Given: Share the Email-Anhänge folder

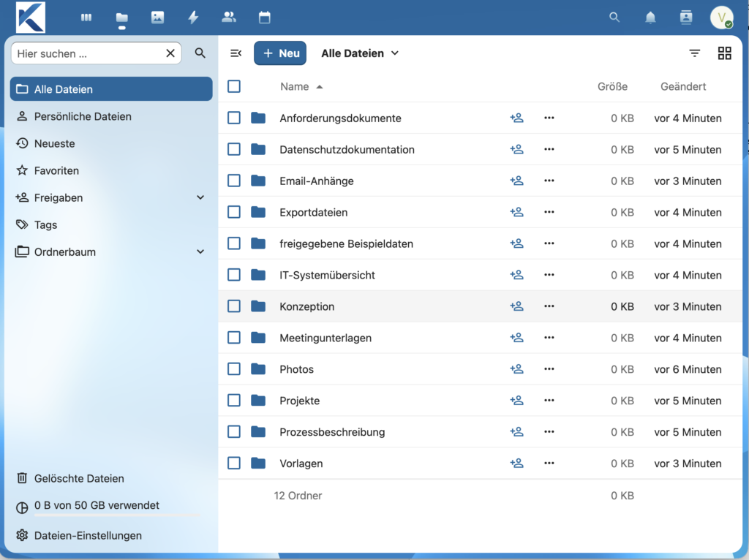Looking at the screenshot, I should [x=516, y=181].
